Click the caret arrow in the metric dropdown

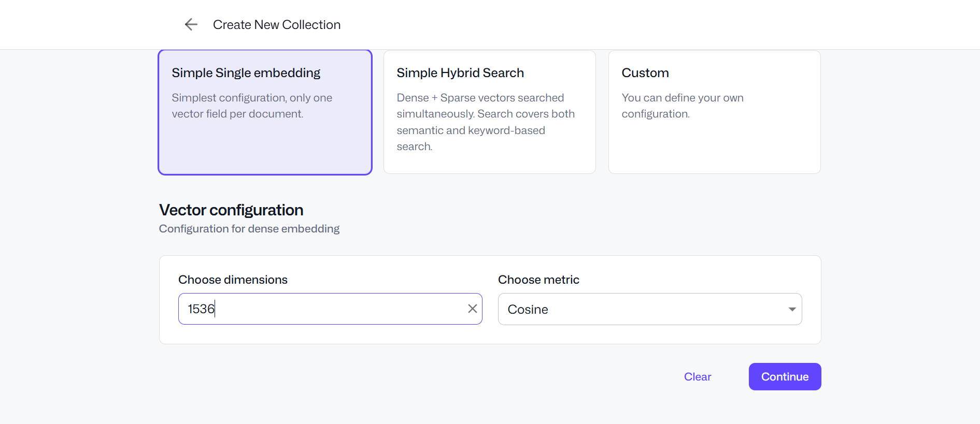coord(792,309)
